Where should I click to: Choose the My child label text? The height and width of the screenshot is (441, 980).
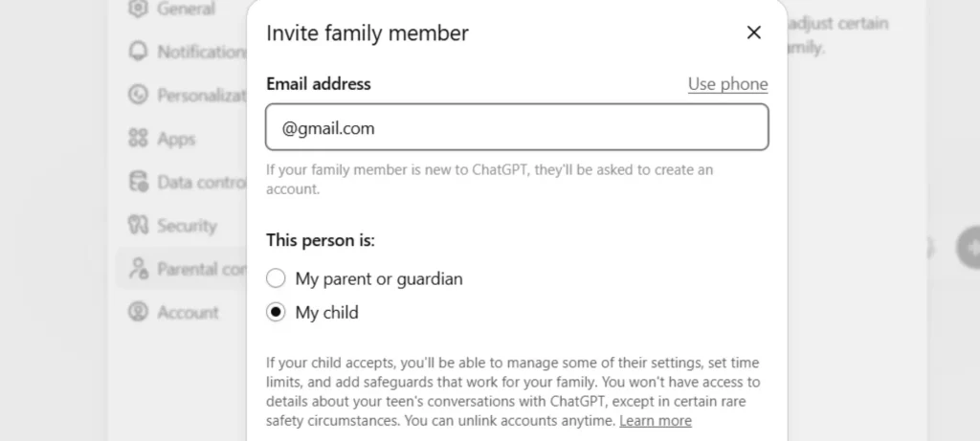(326, 313)
